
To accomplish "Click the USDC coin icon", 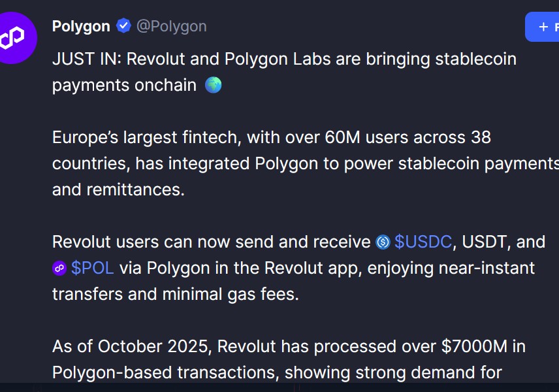I will 383,242.
